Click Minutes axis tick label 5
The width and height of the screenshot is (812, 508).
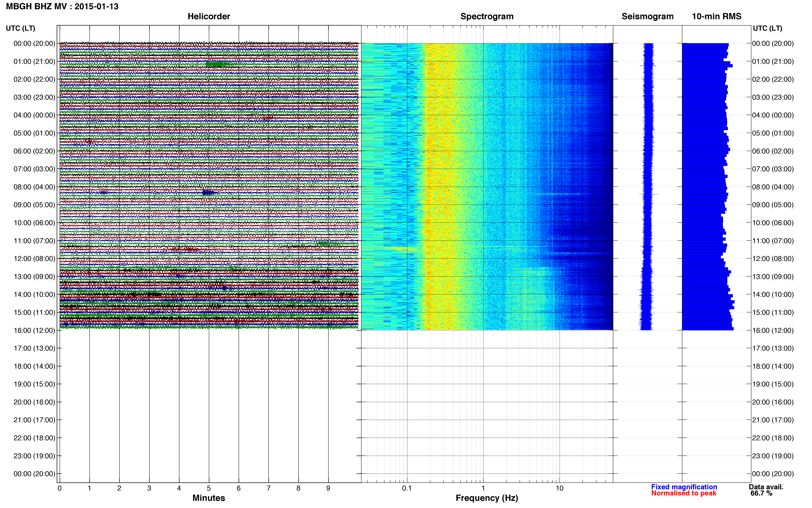click(x=209, y=488)
